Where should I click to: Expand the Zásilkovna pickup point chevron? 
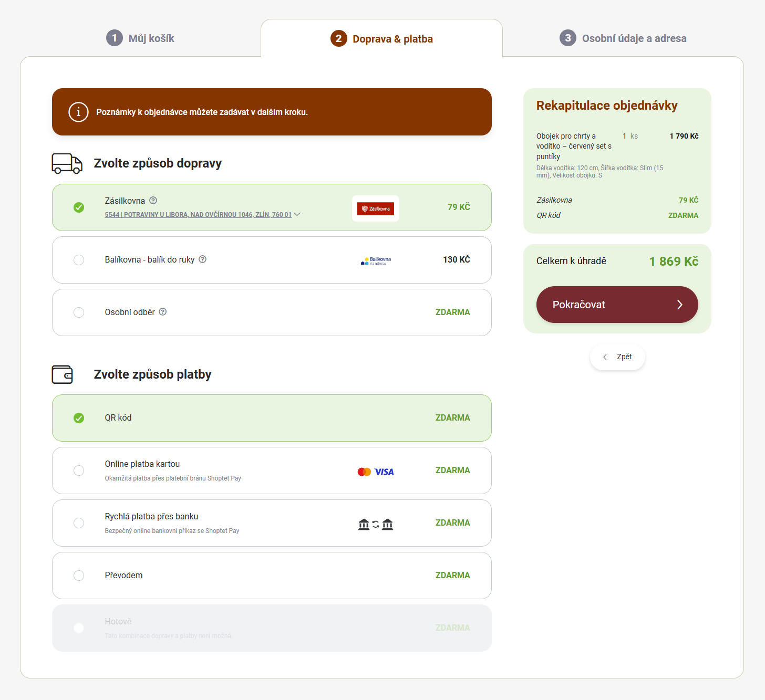[297, 214]
